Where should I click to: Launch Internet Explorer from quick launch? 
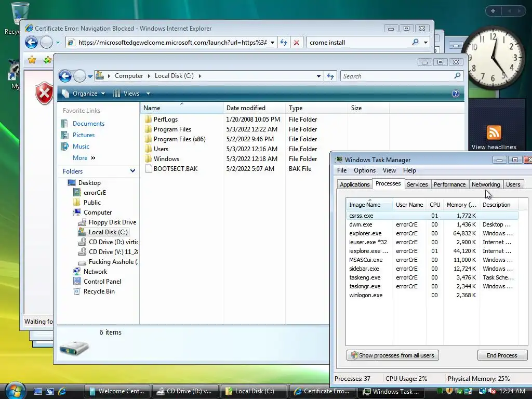[62, 391]
